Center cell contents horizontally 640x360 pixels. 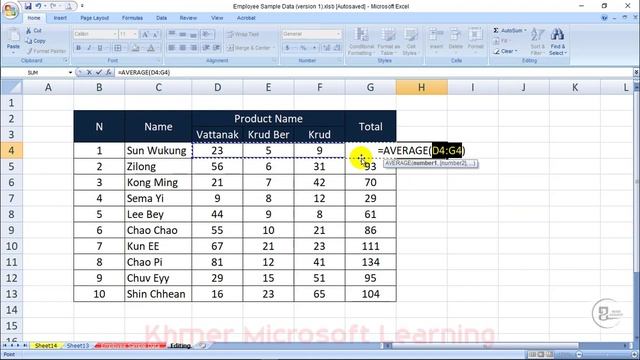click(183, 48)
